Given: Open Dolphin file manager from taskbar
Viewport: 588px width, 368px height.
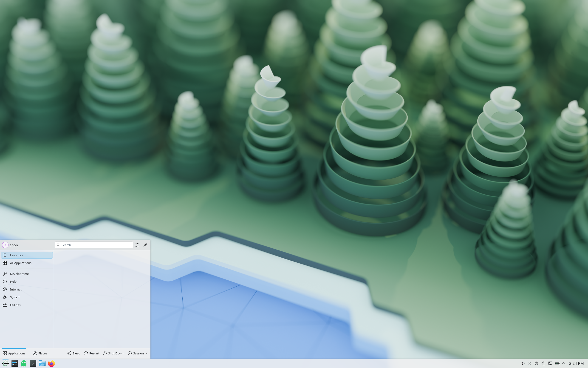Looking at the screenshot, I should coord(42,363).
